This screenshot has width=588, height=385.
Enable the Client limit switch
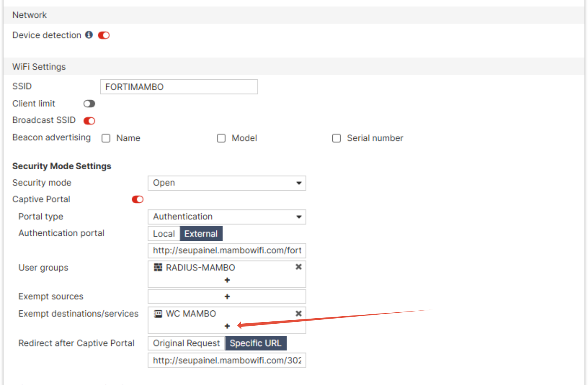point(89,104)
